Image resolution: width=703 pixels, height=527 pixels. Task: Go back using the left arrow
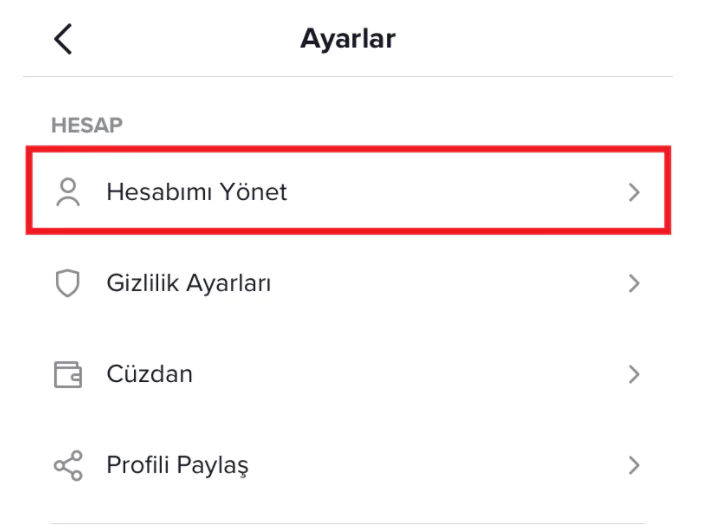click(63, 39)
